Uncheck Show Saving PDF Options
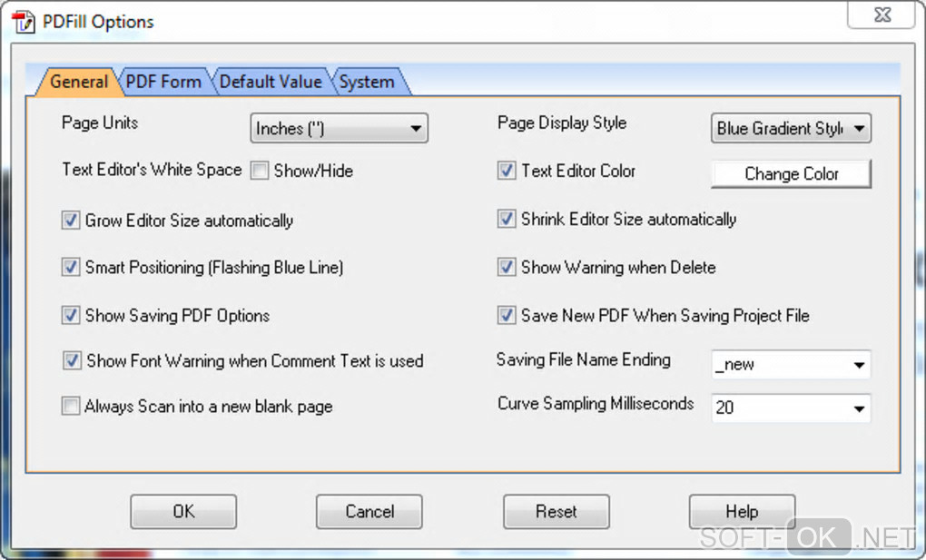This screenshot has height=560, width=926. click(x=71, y=316)
